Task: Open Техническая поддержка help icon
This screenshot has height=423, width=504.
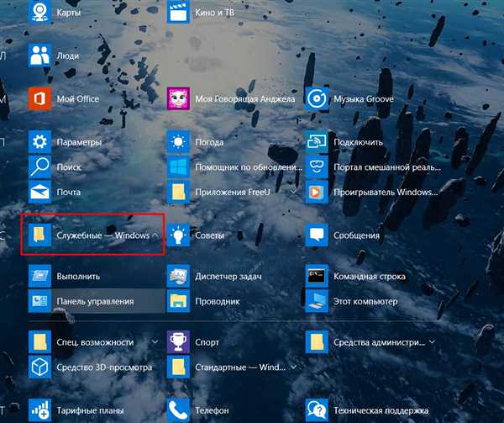Action: (x=317, y=410)
